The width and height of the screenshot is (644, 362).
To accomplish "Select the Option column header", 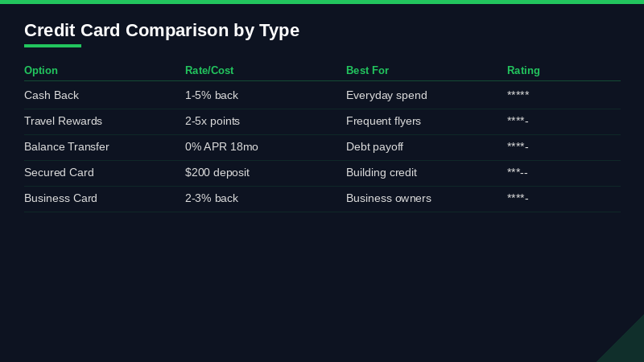I will (41, 71).
